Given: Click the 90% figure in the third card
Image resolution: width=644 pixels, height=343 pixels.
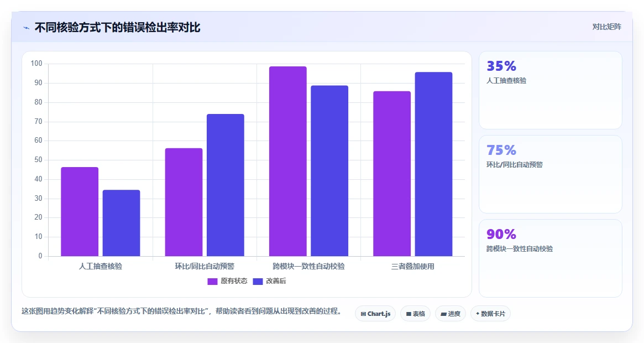Looking at the screenshot, I should tap(501, 234).
